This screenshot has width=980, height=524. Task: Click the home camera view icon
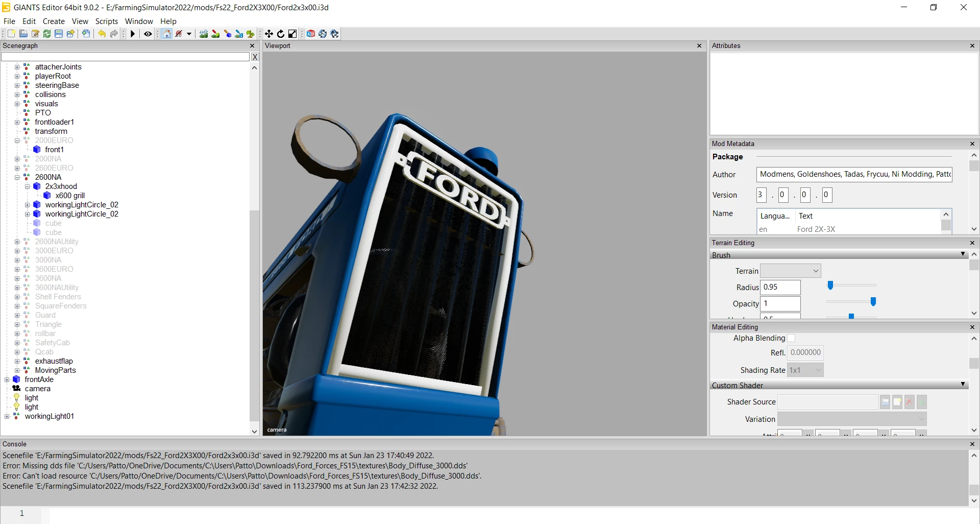click(167, 34)
